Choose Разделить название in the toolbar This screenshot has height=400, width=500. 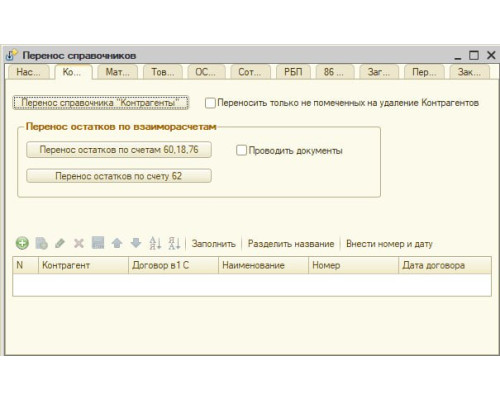tap(291, 244)
